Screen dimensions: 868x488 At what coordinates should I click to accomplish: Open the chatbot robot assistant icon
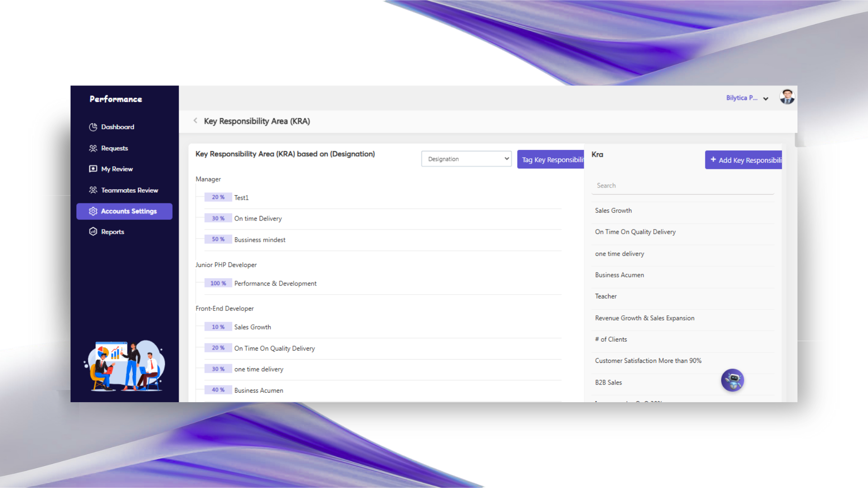click(732, 380)
